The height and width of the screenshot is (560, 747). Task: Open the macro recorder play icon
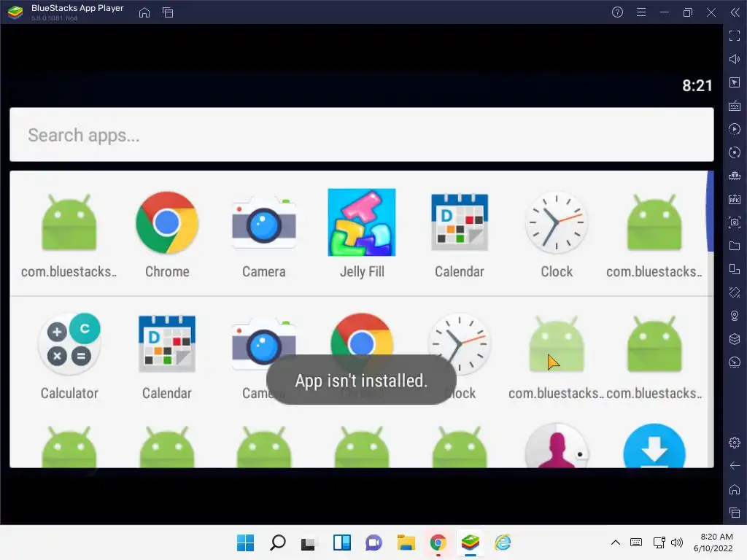(x=734, y=129)
